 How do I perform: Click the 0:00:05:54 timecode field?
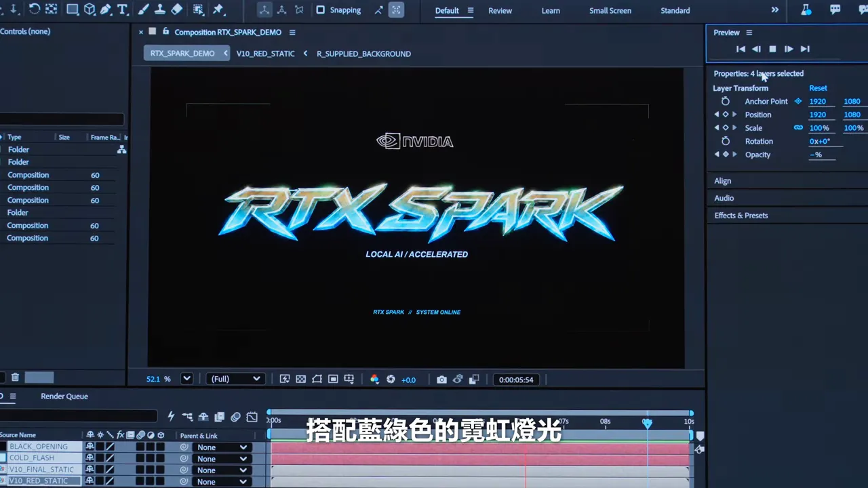(516, 380)
